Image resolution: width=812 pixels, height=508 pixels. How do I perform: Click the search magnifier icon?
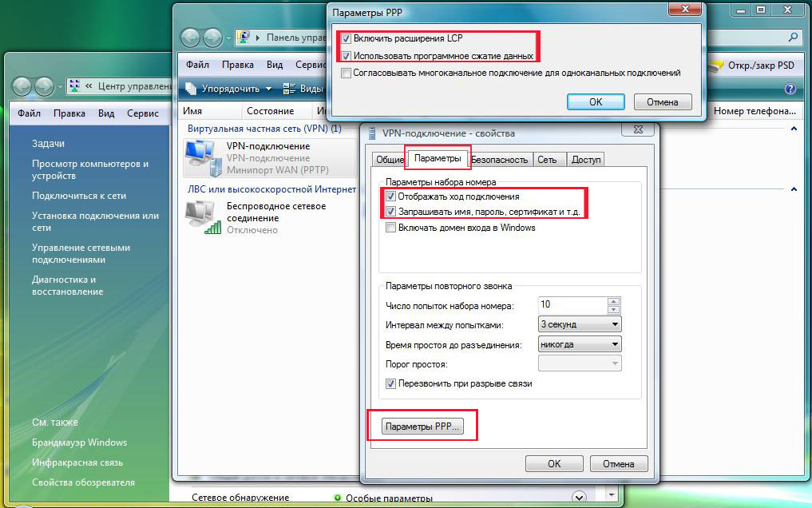pyautogui.click(x=793, y=37)
